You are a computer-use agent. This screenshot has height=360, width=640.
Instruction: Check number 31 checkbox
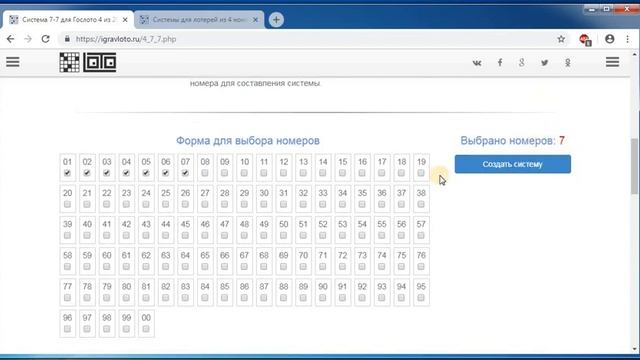283,204
